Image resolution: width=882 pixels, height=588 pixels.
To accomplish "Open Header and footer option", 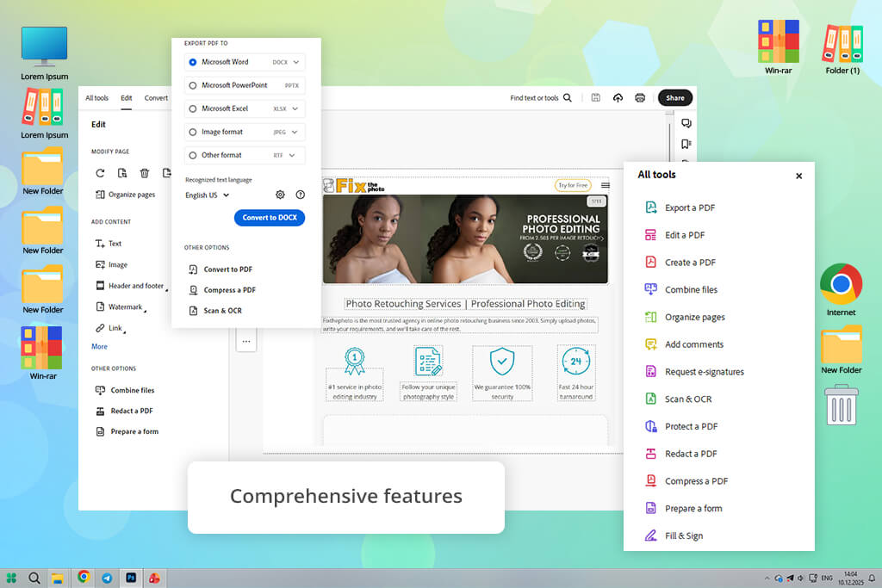I will pyautogui.click(x=130, y=286).
